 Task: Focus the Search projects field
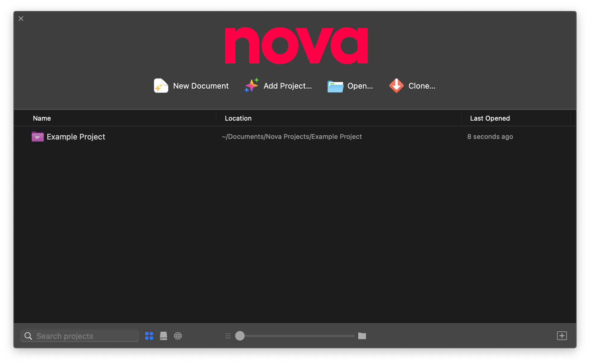pyautogui.click(x=80, y=336)
